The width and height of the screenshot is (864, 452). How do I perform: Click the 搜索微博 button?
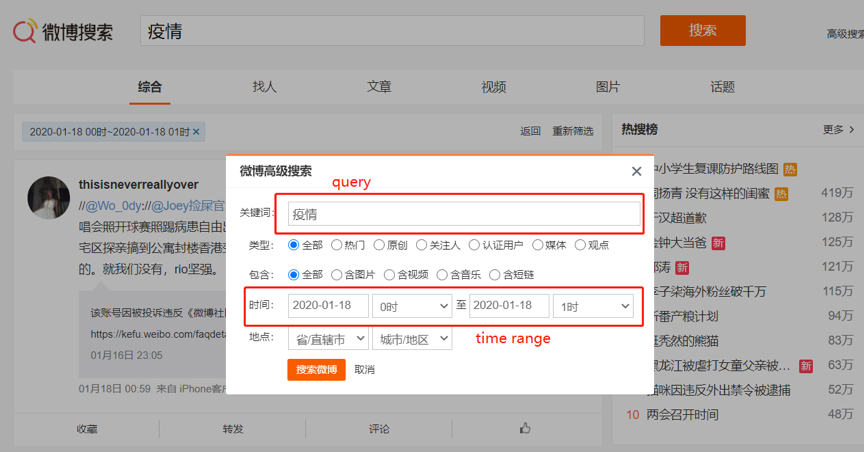coord(316,369)
